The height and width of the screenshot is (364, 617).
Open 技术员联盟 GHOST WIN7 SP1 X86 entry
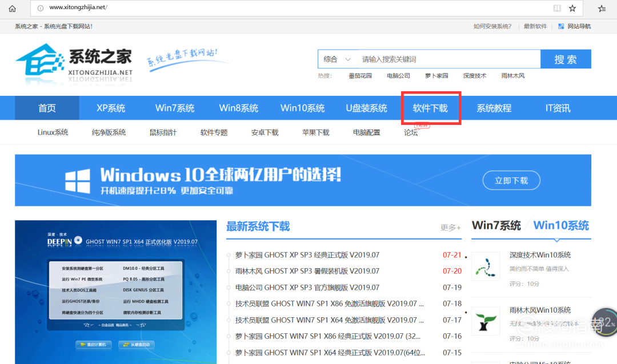click(x=330, y=304)
